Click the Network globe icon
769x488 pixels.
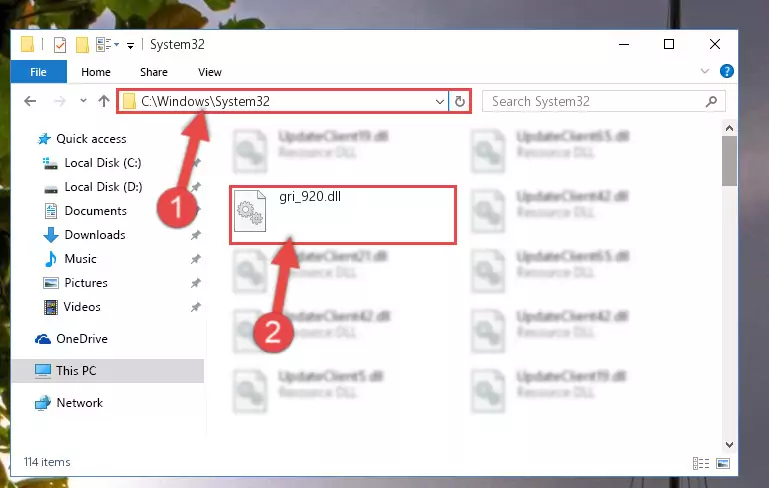point(43,403)
